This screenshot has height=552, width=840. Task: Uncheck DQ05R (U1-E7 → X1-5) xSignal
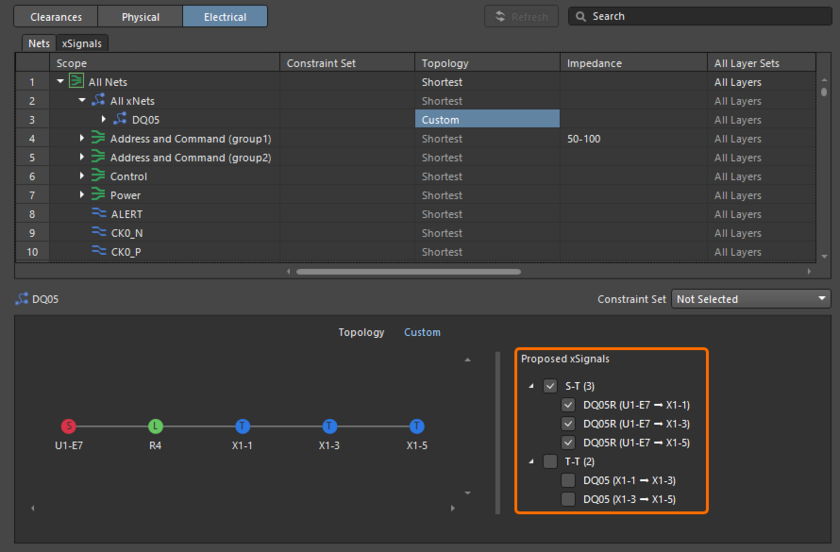(x=568, y=442)
